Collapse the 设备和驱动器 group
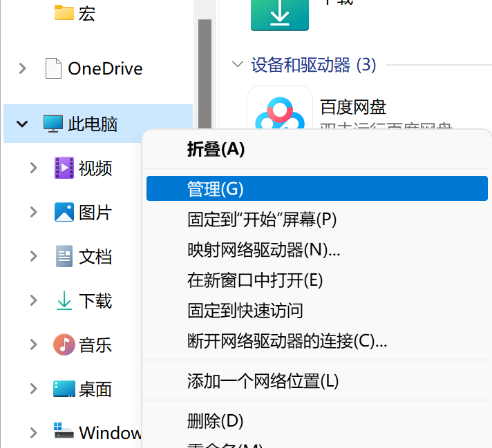The image size is (492, 448). tap(238, 65)
